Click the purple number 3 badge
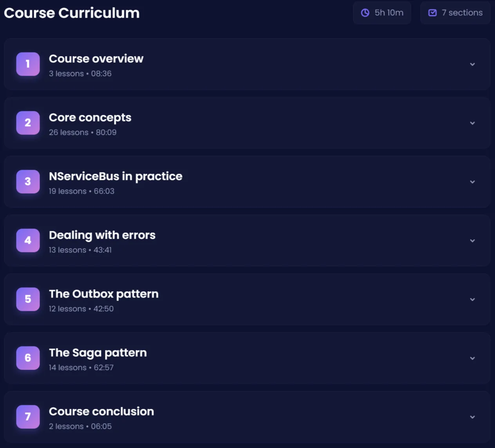Image resolution: width=495 pixels, height=448 pixels. tap(28, 181)
